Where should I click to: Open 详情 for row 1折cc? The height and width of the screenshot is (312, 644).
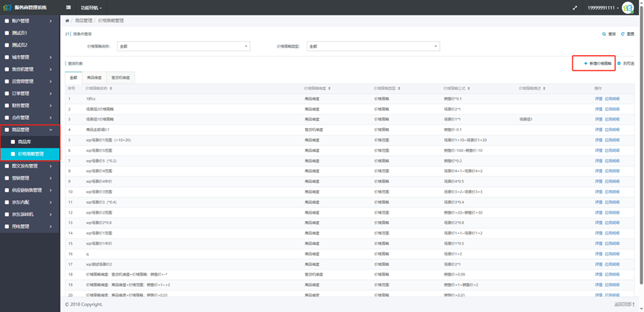(x=599, y=98)
